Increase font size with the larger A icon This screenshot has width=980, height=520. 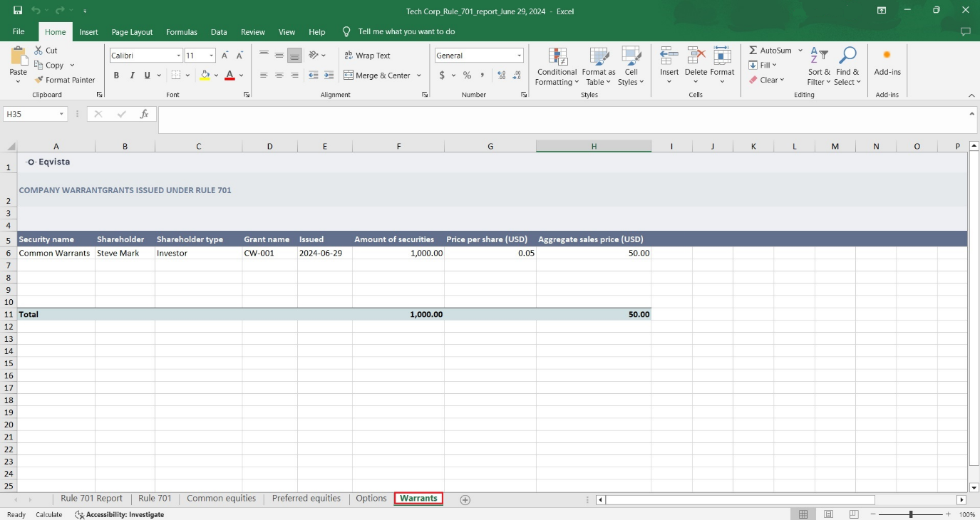click(x=225, y=56)
